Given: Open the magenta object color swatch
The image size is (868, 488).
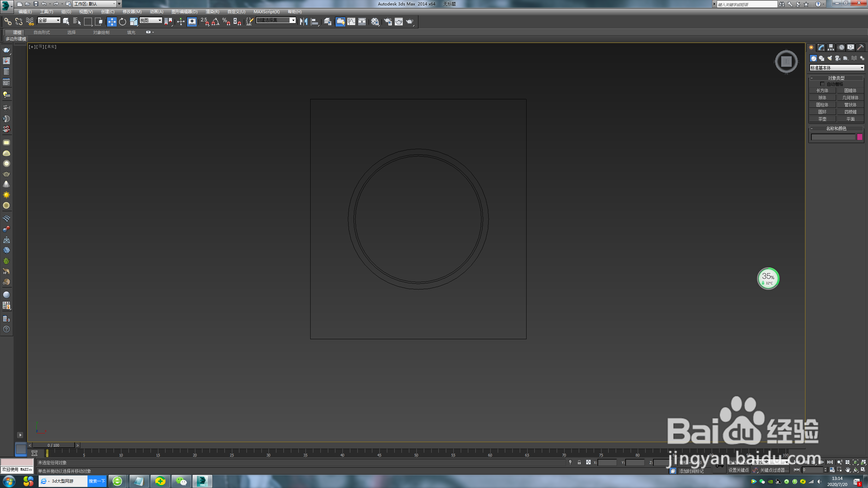Looking at the screenshot, I should (860, 137).
